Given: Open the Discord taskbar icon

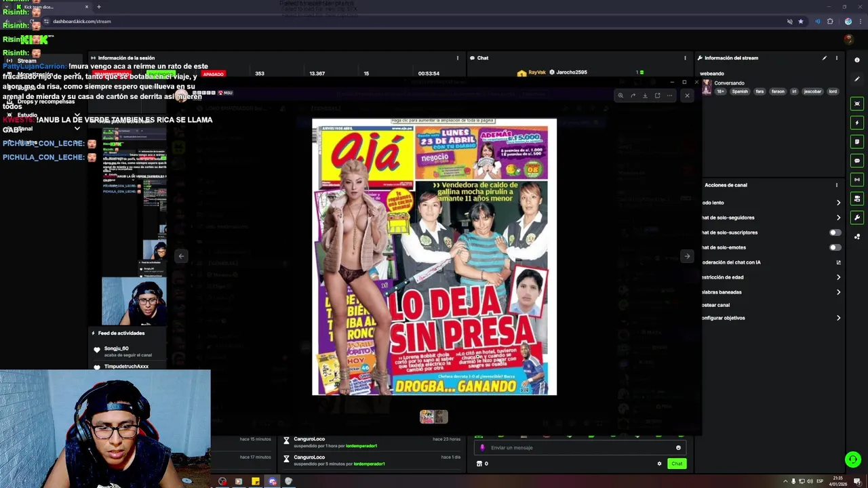Looking at the screenshot, I should click(272, 481).
